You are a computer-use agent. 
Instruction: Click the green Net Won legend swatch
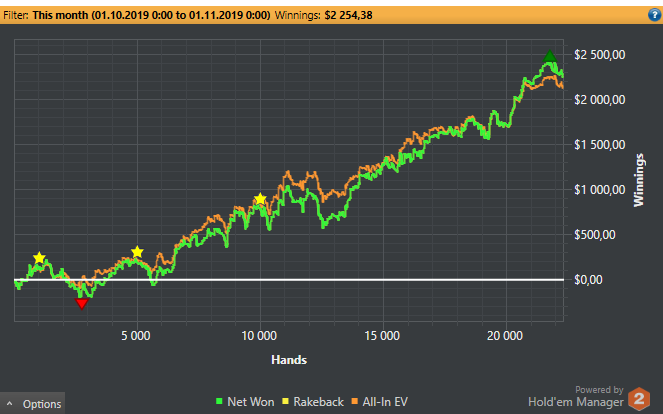[x=219, y=401]
